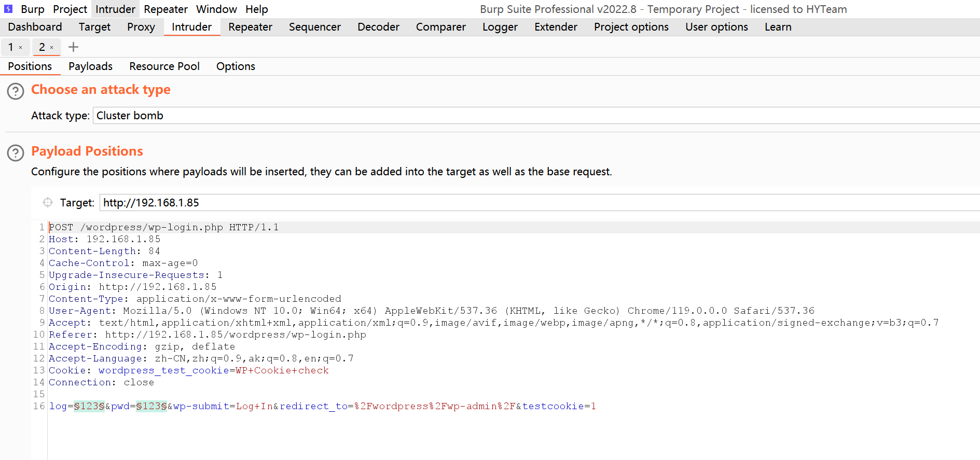Open the Attack type dropdown
This screenshot has width=980, height=460.
point(536,116)
